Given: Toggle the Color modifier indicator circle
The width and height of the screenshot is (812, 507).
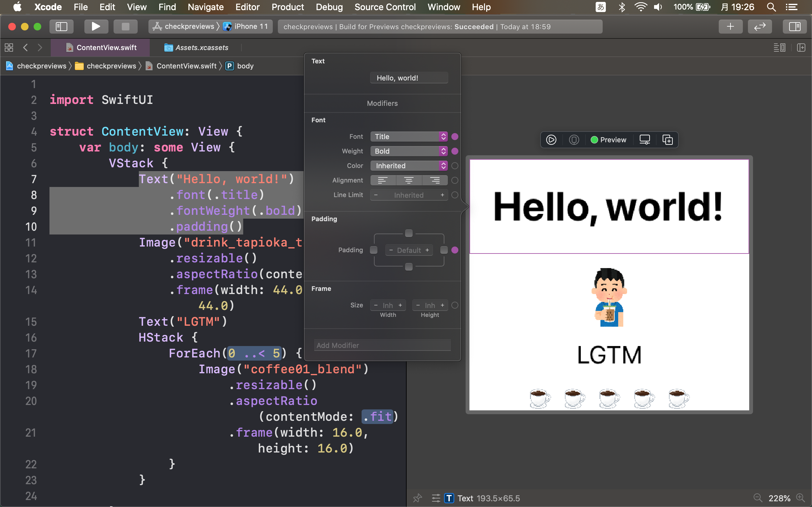Looking at the screenshot, I should point(455,166).
